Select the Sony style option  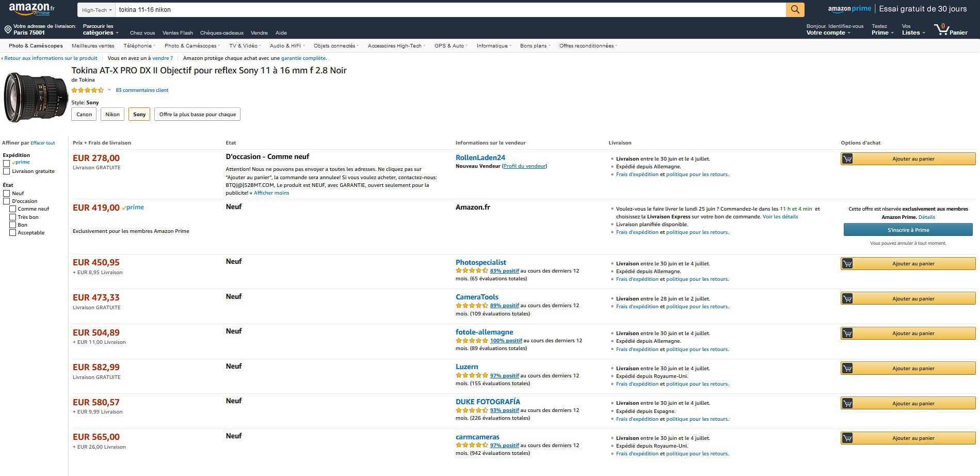coord(139,115)
